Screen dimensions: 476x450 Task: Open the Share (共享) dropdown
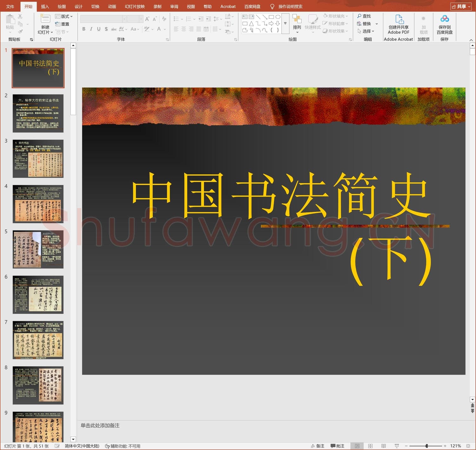tap(461, 6)
